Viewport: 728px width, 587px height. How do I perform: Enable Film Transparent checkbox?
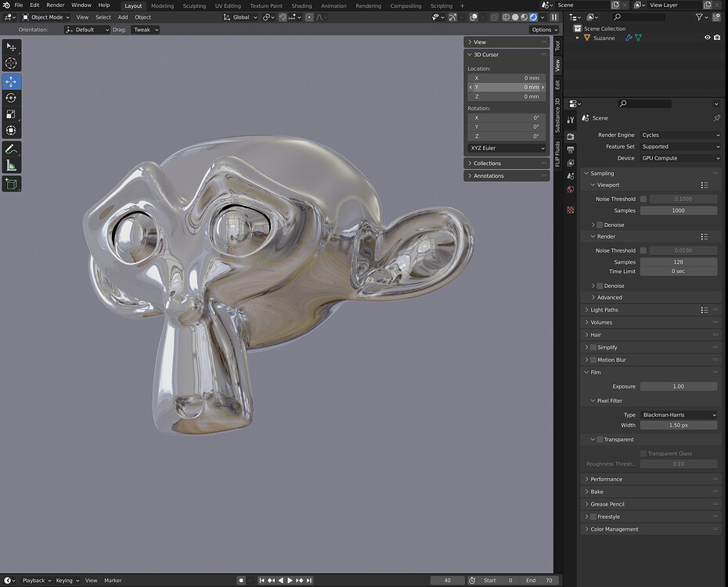tap(600, 439)
